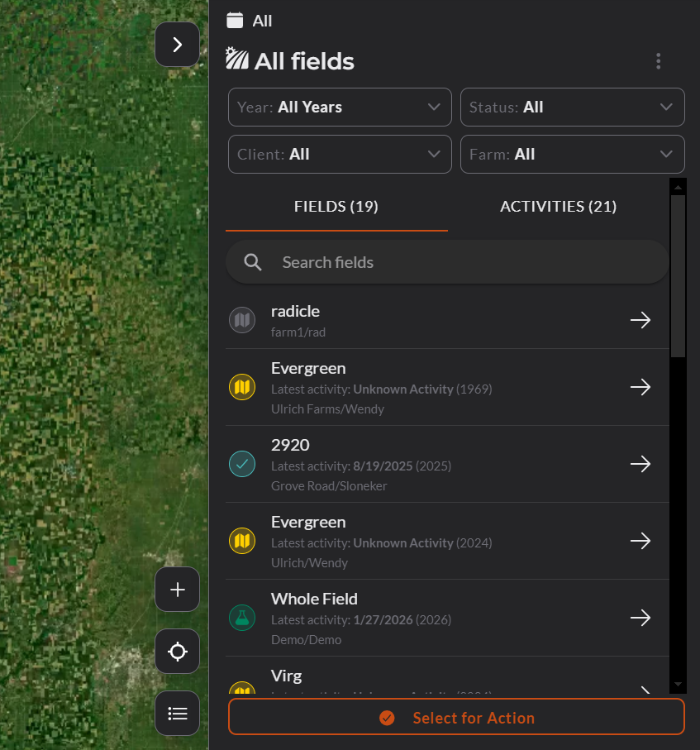Click the yellow map icon for Evergreen 1969

(242, 387)
